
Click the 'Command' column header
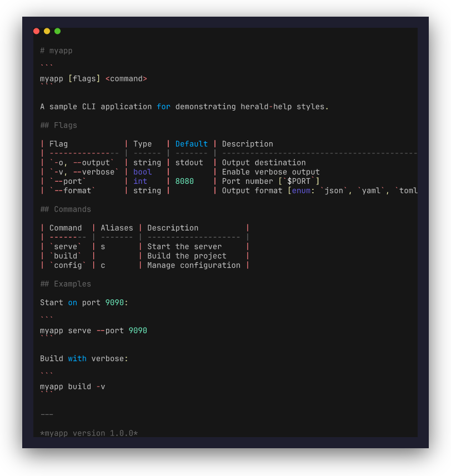66,228
